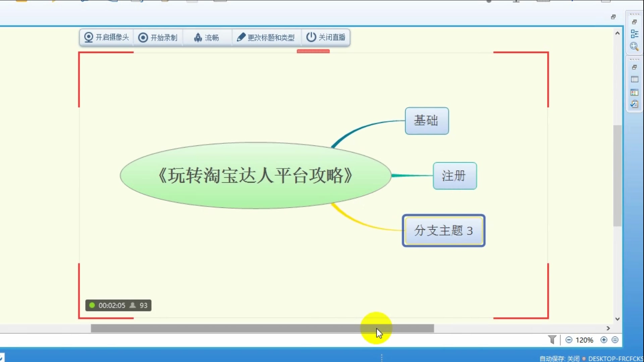Zoom out with the minus button
The height and width of the screenshot is (362, 644).
pyautogui.click(x=569, y=340)
